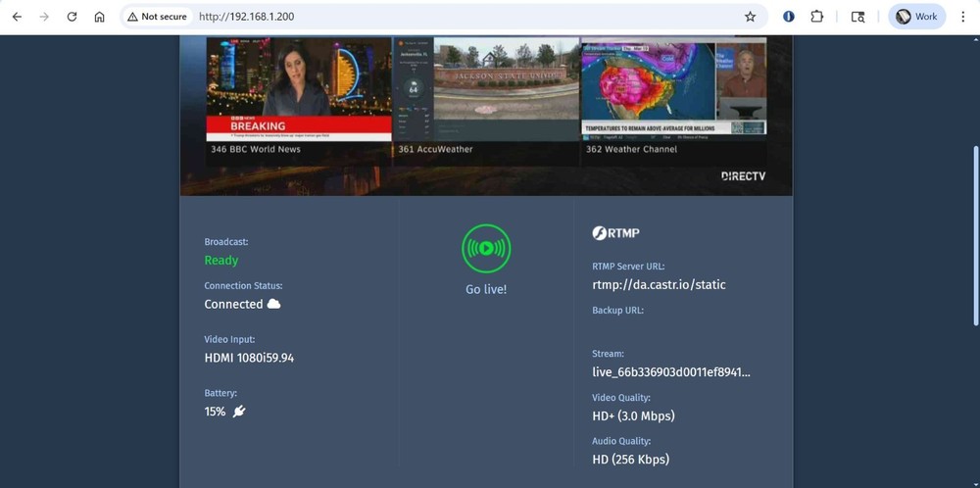Open the Work profile menu
Image resolution: width=980 pixels, height=488 pixels.
pyautogui.click(x=916, y=17)
